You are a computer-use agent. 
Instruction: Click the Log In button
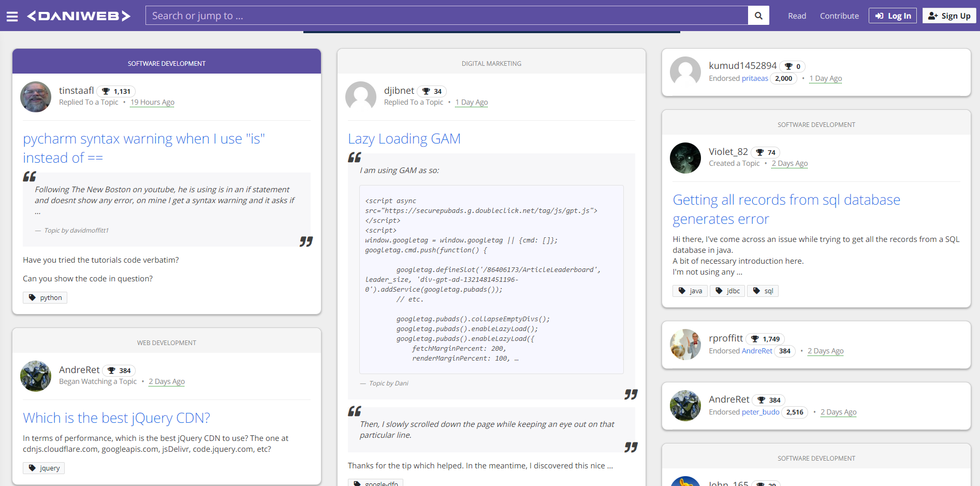(893, 16)
